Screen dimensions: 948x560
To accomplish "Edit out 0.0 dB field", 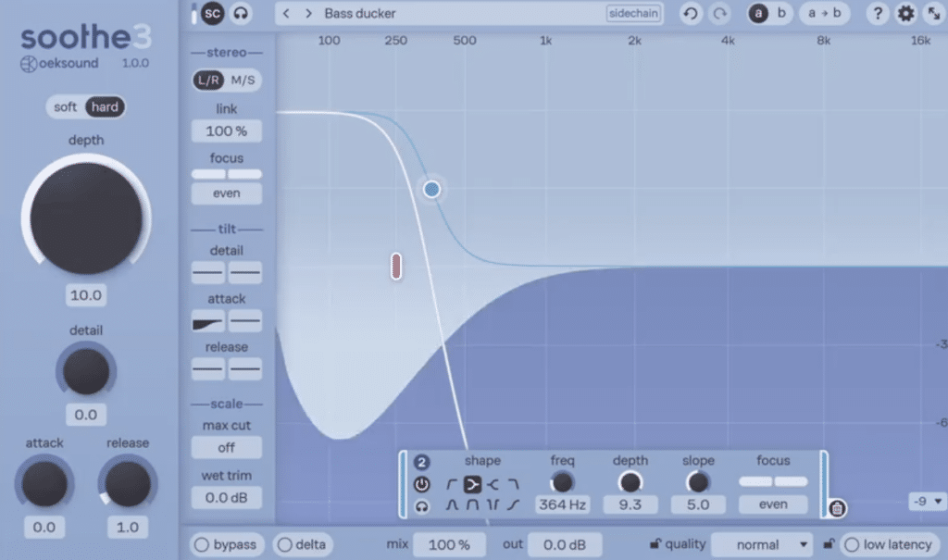I will [565, 545].
